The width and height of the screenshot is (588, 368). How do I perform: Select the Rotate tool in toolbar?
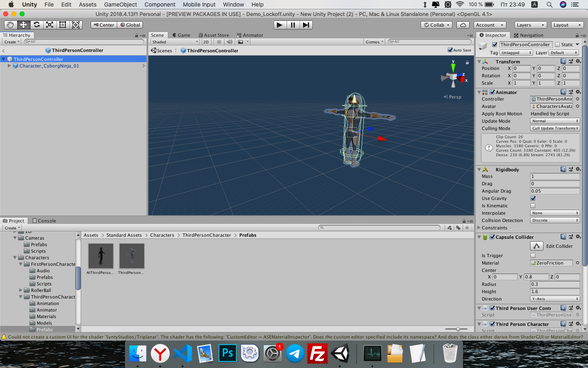point(36,25)
